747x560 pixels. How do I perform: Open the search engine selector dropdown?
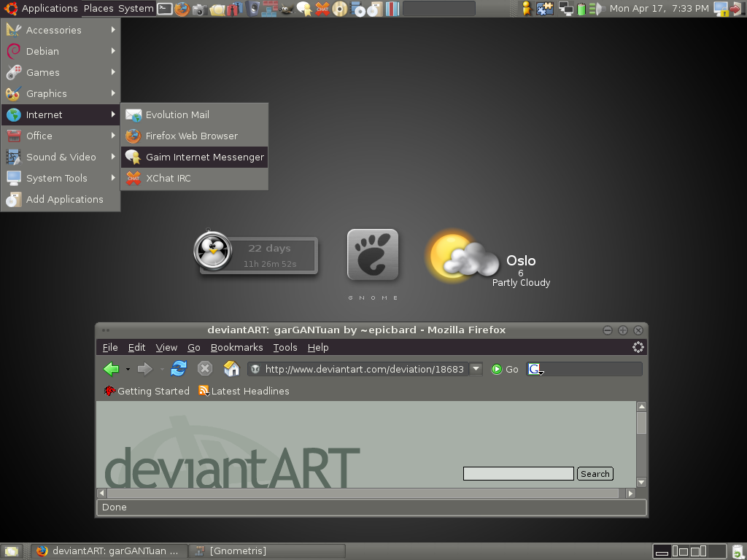coord(535,369)
